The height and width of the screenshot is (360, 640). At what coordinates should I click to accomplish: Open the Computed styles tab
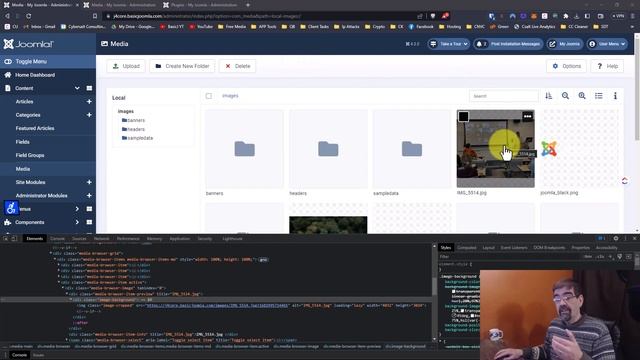click(467, 248)
